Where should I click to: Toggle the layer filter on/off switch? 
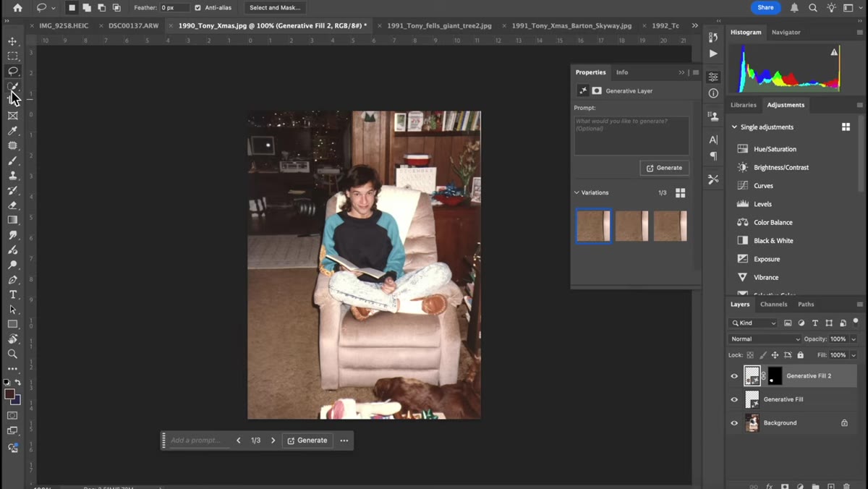pyautogui.click(x=856, y=322)
